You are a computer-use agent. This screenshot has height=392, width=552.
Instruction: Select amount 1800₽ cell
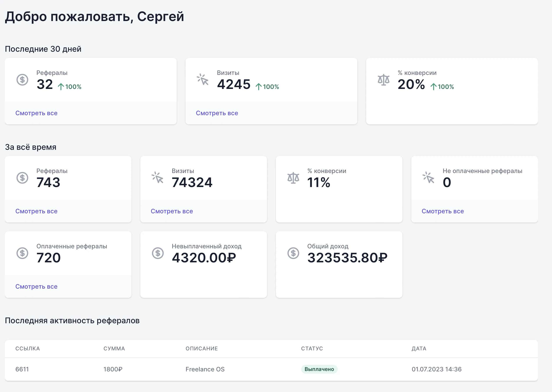[x=113, y=369]
